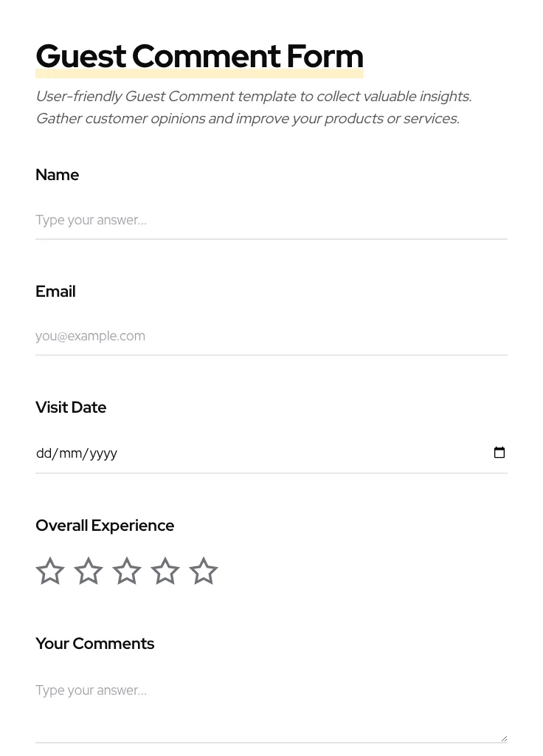Click the Overall Experience label
The width and height of the screenshot is (543, 756).
[105, 526]
